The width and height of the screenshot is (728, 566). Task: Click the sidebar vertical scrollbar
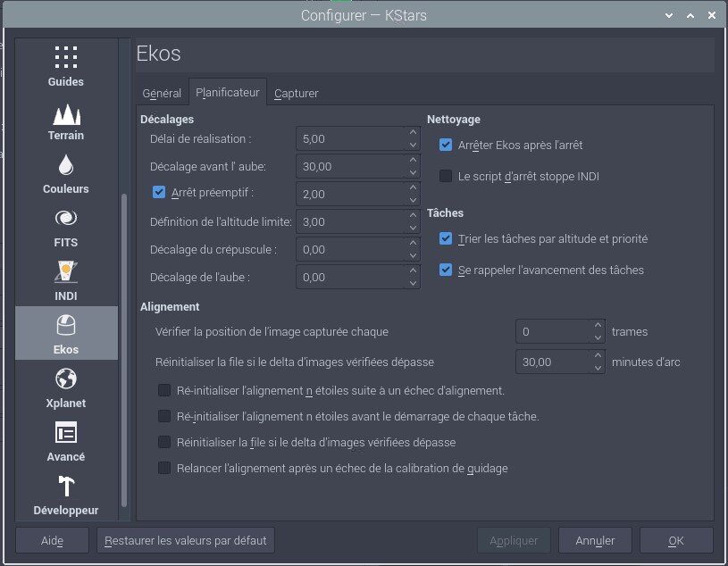[124, 350]
